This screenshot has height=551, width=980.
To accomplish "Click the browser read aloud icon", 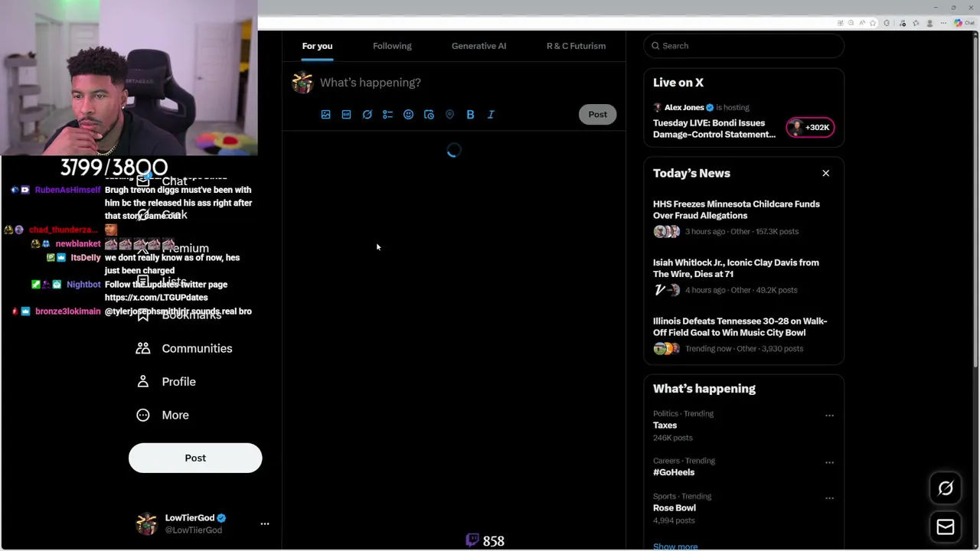I will click(x=861, y=23).
